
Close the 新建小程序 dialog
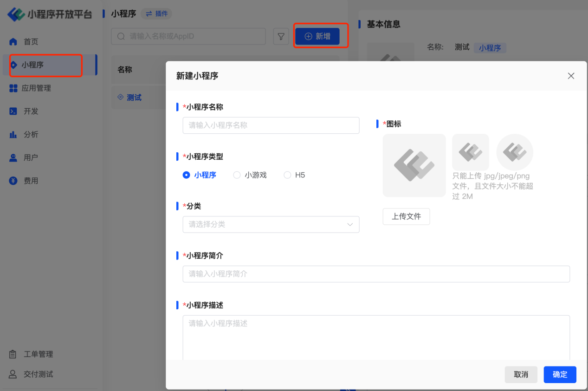571,76
